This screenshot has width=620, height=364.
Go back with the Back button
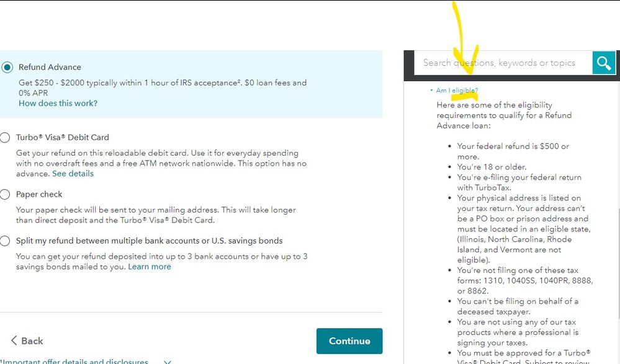(x=27, y=340)
